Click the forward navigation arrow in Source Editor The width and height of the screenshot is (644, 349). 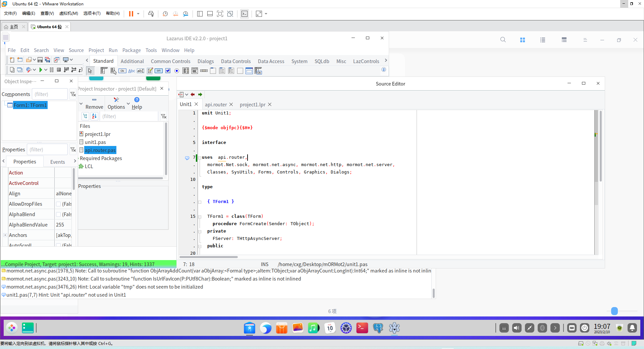point(200,95)
